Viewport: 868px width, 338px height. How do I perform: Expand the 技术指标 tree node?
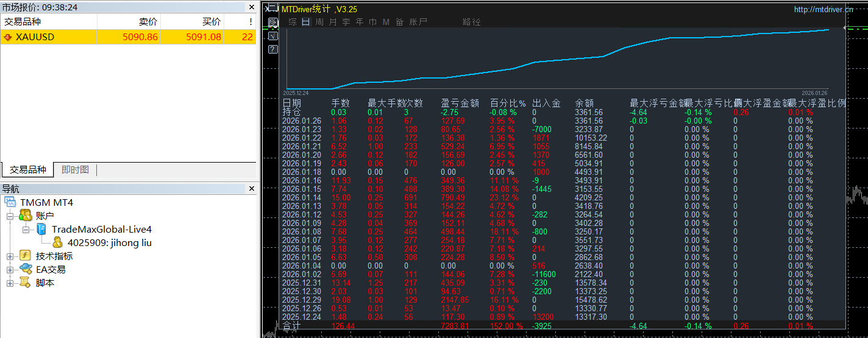10,256
